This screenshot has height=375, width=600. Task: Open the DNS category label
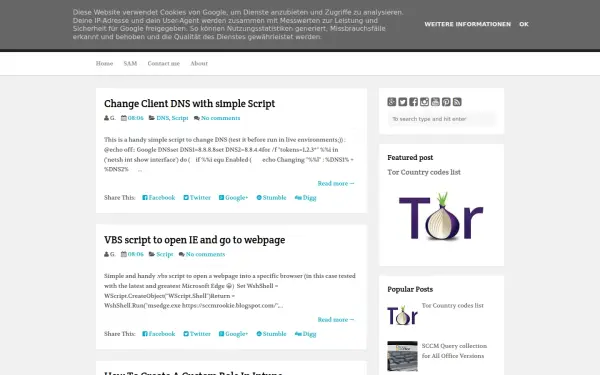click(x=162, y=118)
